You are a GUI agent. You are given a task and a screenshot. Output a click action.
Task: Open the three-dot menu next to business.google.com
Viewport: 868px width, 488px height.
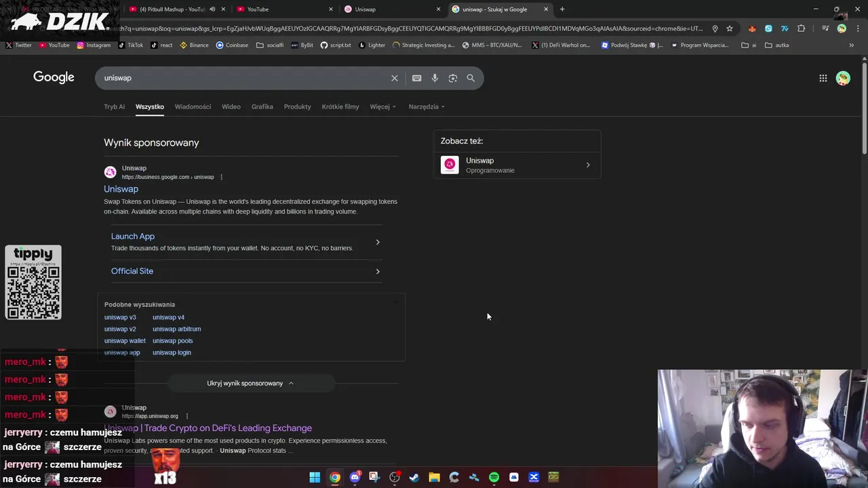[221, 177]
